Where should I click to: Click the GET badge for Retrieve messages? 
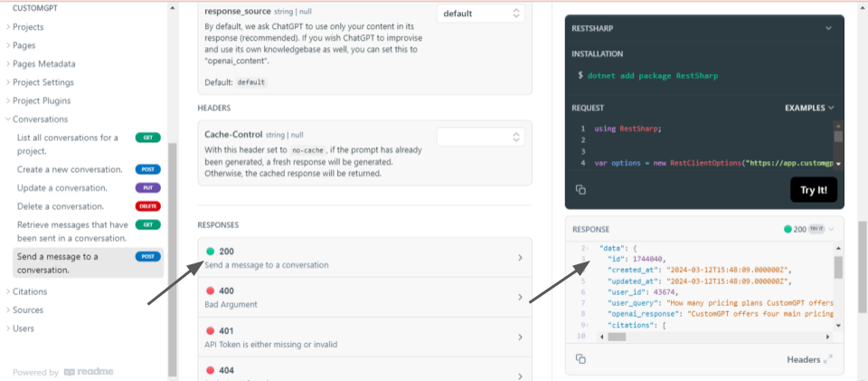pos(147,224)
